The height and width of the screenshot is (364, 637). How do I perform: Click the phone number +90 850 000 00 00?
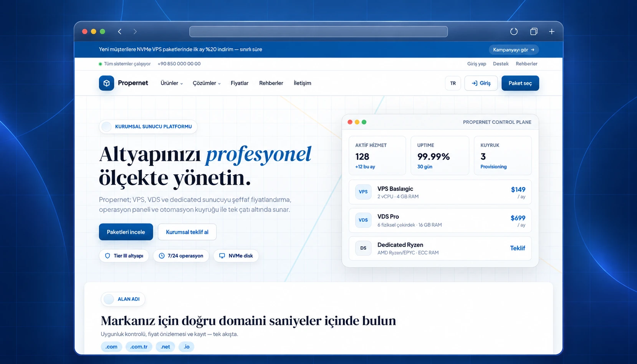click(x=179, y=64)
